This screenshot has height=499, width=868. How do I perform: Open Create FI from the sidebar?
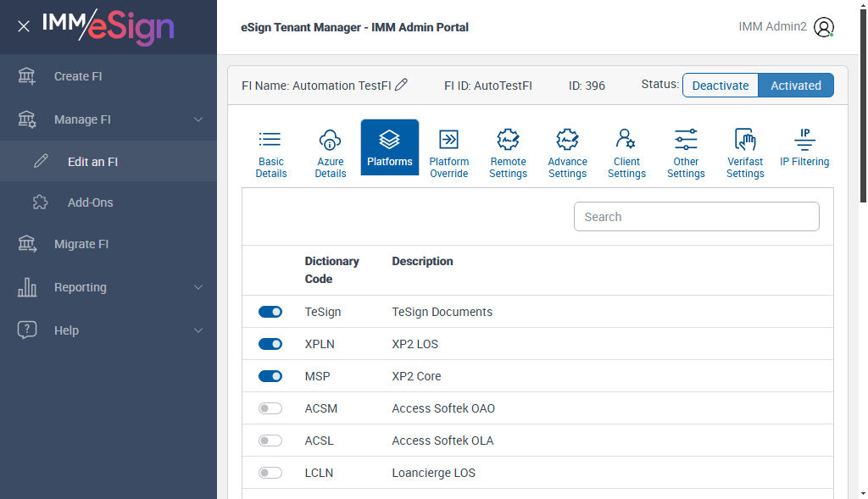78,76
